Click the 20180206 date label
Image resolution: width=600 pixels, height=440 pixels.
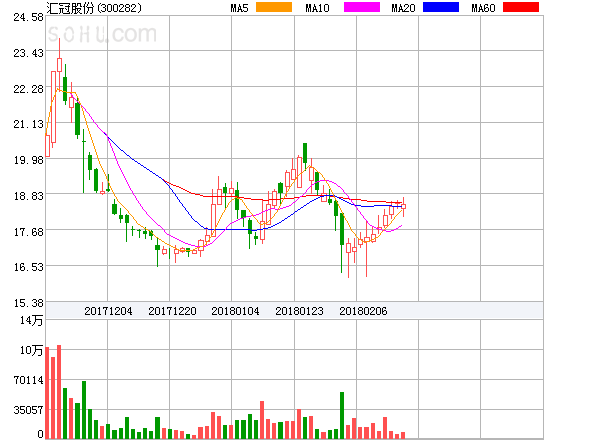click(363, 311)
